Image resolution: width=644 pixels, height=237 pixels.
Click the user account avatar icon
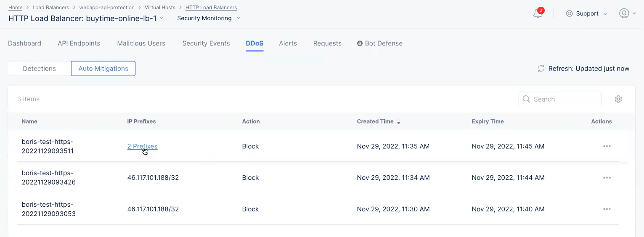point(624,13)
